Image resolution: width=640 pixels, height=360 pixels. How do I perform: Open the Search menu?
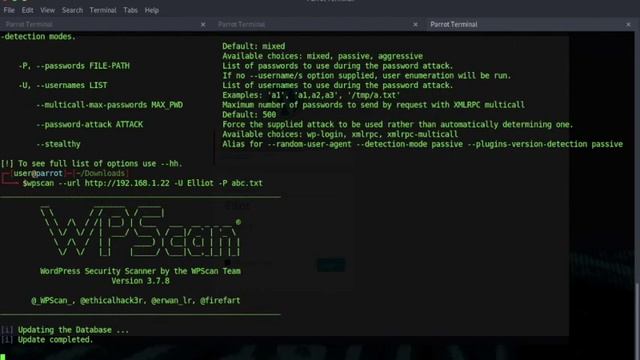[72, 10]
